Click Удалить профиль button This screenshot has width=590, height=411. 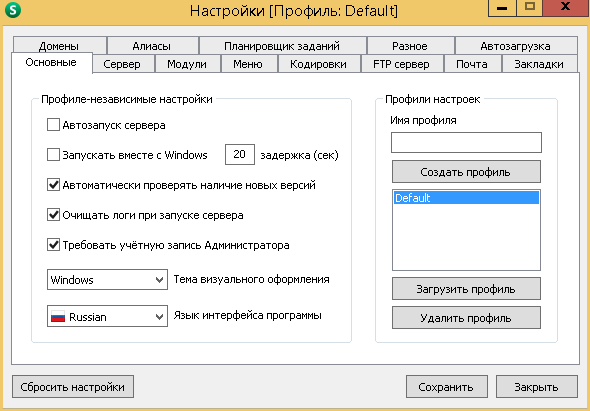(x=466, y=318)
